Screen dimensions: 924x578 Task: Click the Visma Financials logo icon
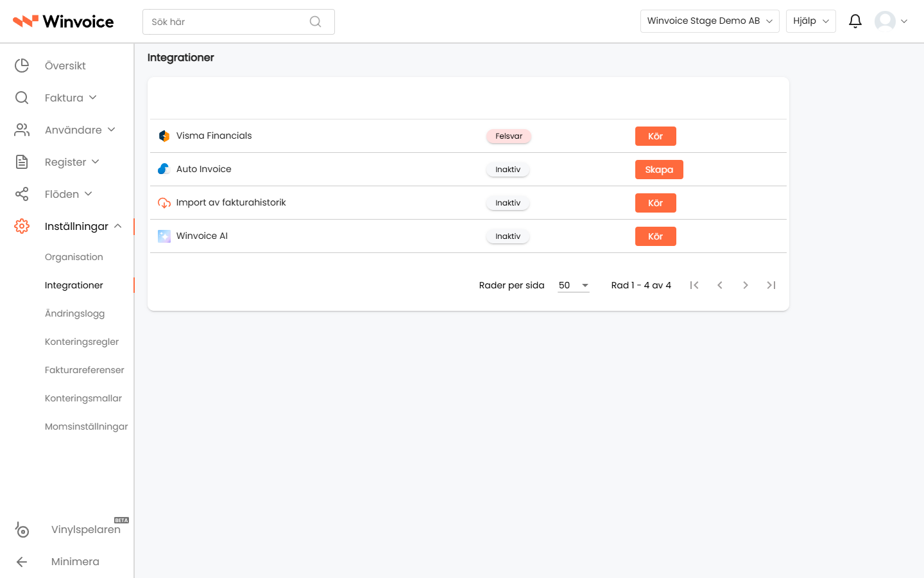pyautogui.click(x=164, y=136)
